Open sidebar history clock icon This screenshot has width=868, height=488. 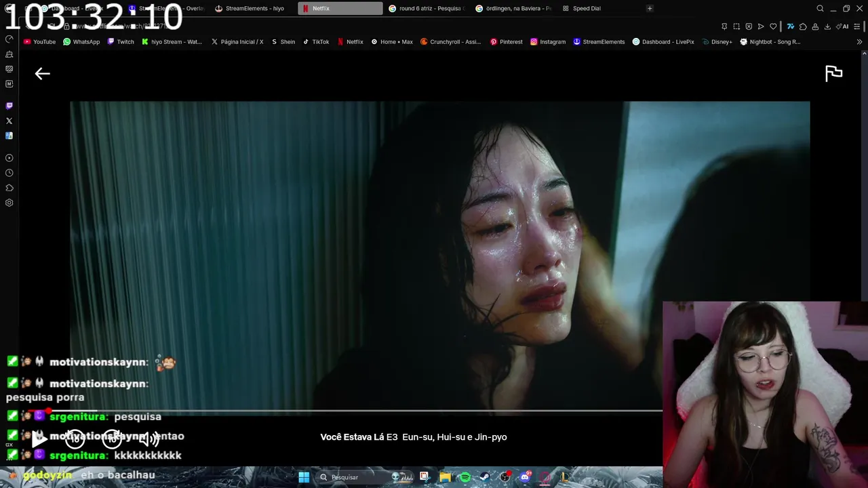pyautogui.click(x=9, y=173)
